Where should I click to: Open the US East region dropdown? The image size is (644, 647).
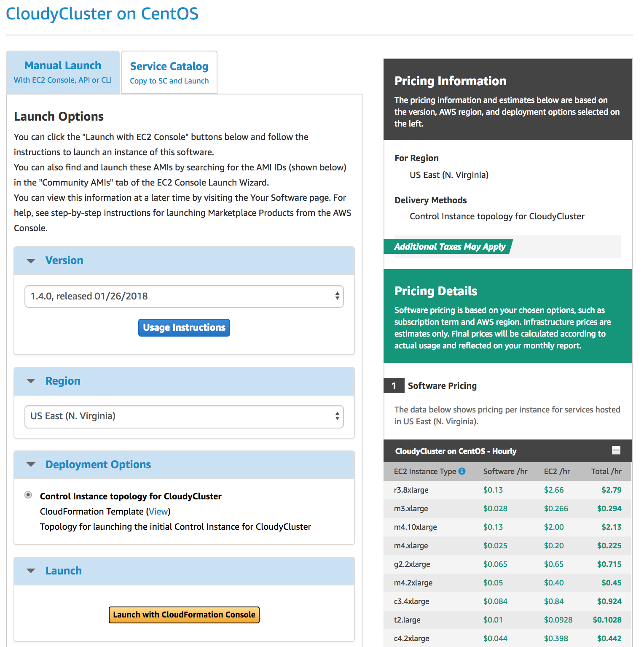click(184, 416)
